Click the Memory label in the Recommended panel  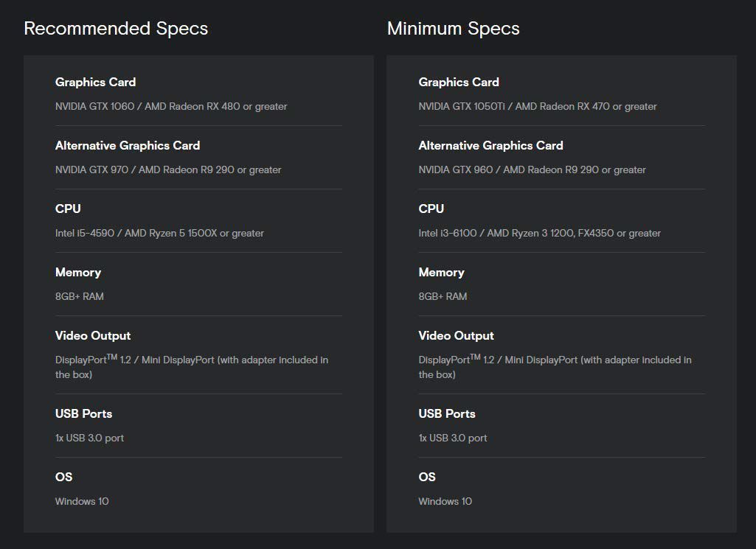click(77, 272)
